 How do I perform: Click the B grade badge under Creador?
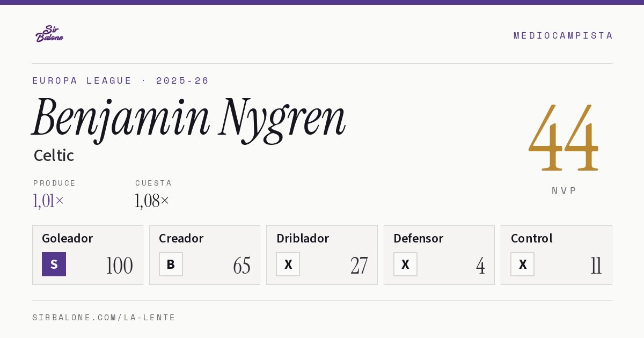[171, 264]
